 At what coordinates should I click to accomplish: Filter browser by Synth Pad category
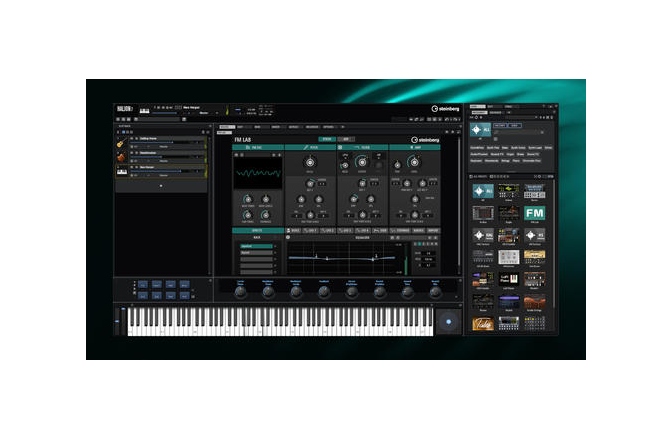[x=493, y=148]
